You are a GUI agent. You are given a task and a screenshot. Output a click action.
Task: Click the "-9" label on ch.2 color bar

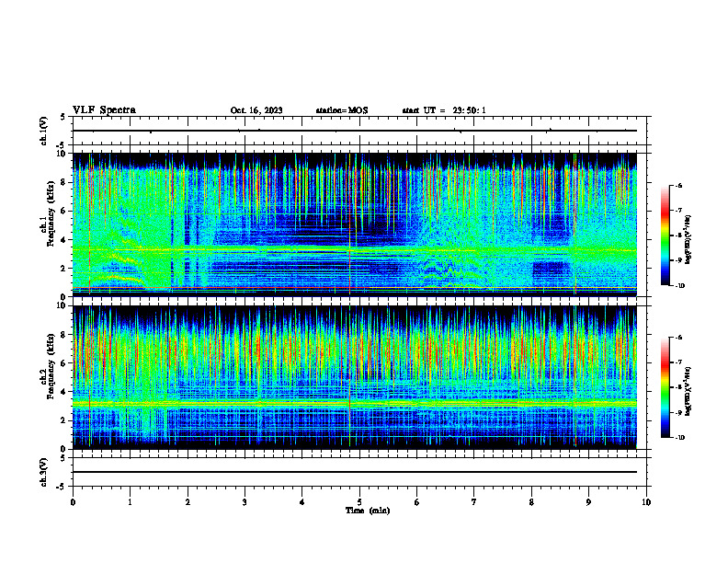(x=679, y=412)
